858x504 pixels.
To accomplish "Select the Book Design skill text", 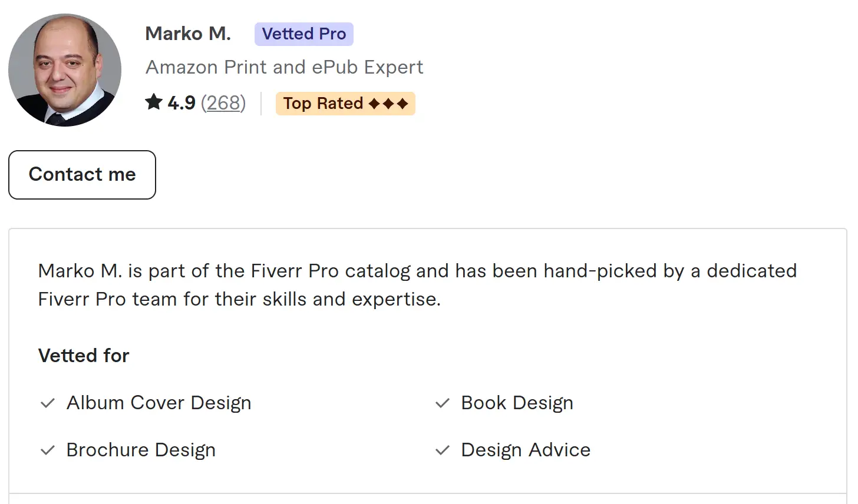I will point(517,403).
